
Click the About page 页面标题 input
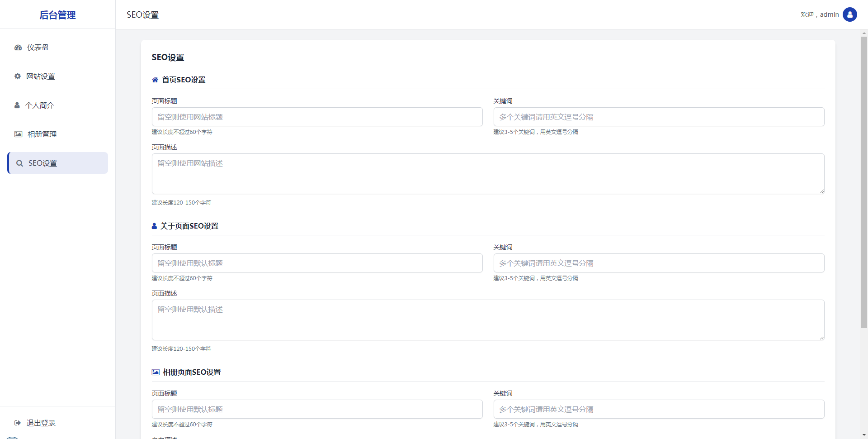click(317, 263)
